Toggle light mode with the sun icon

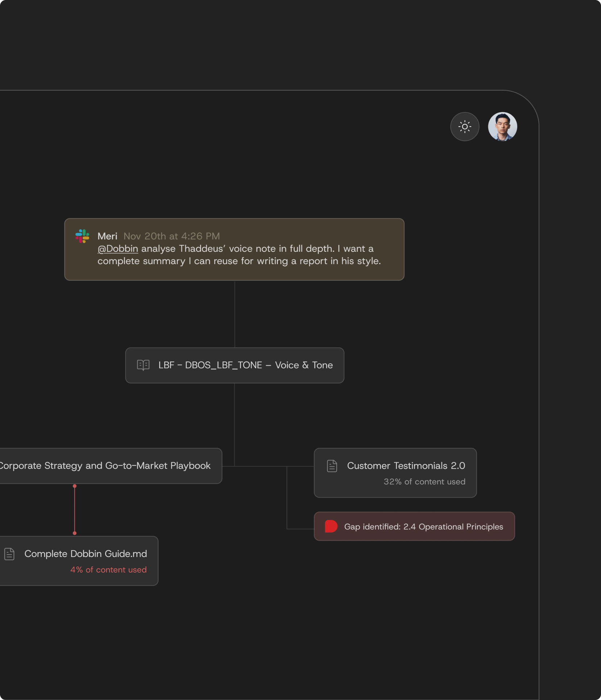465,126
